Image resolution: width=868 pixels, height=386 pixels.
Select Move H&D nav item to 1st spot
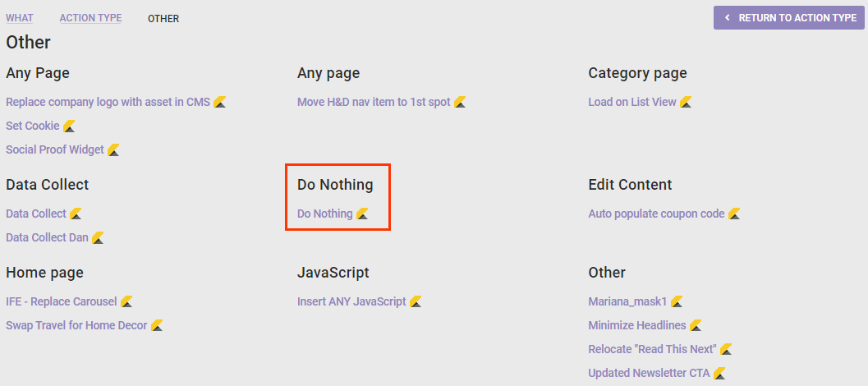point(374,103)
